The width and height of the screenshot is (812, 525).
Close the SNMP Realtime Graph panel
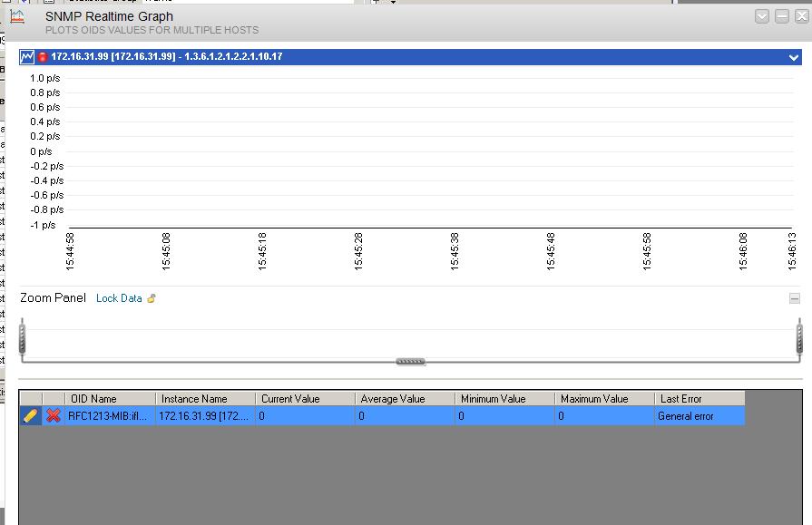coord(802,16)
